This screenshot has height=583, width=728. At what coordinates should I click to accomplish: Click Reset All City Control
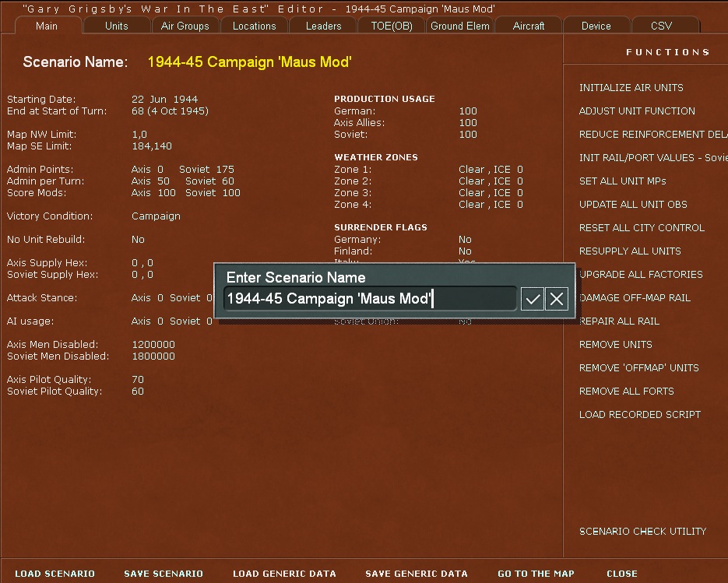click(642, 227)
